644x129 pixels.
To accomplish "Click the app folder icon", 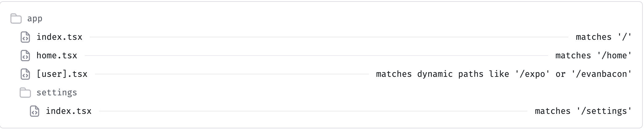I will [x=16, y=19].
